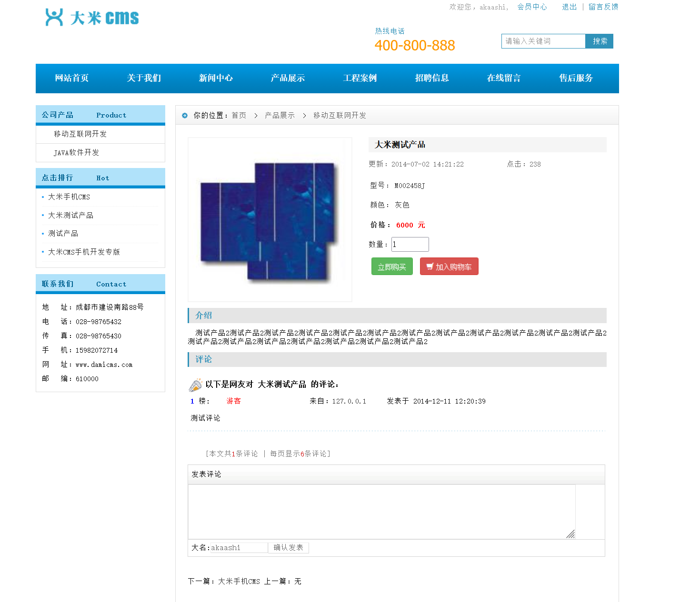Open 工程案例 navigation item

pyautogui.click(x=360, y=78)
